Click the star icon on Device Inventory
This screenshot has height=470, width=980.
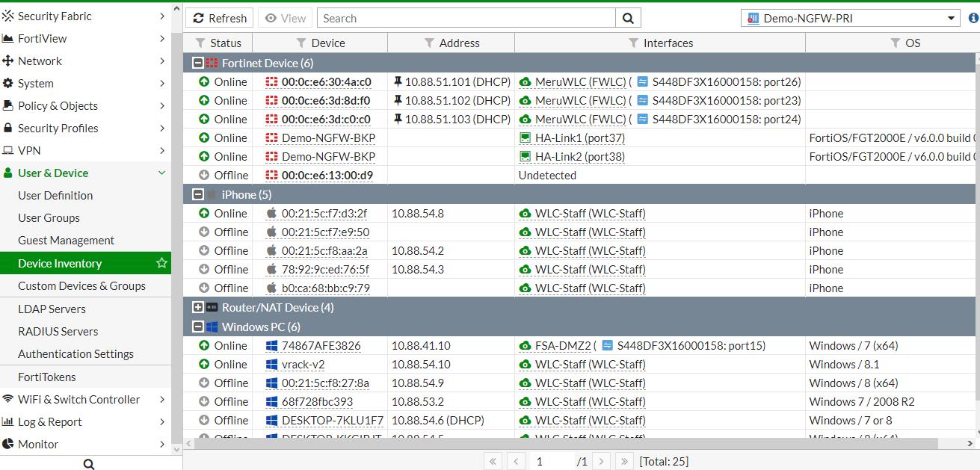coord(161,263)
